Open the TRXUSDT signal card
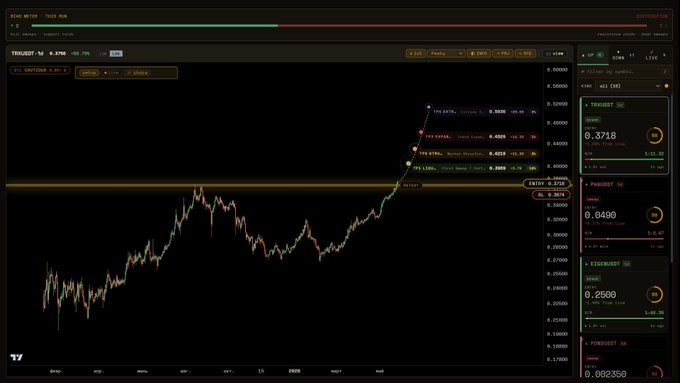Image resolution: width=680 pixels, height=383 pixels. coord(624,135)
